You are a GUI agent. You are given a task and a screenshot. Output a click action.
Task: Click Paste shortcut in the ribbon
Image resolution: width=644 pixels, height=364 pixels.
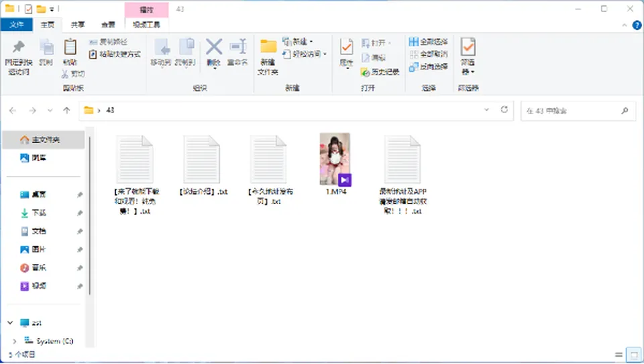pyautogui.click(x=115, y=54)
